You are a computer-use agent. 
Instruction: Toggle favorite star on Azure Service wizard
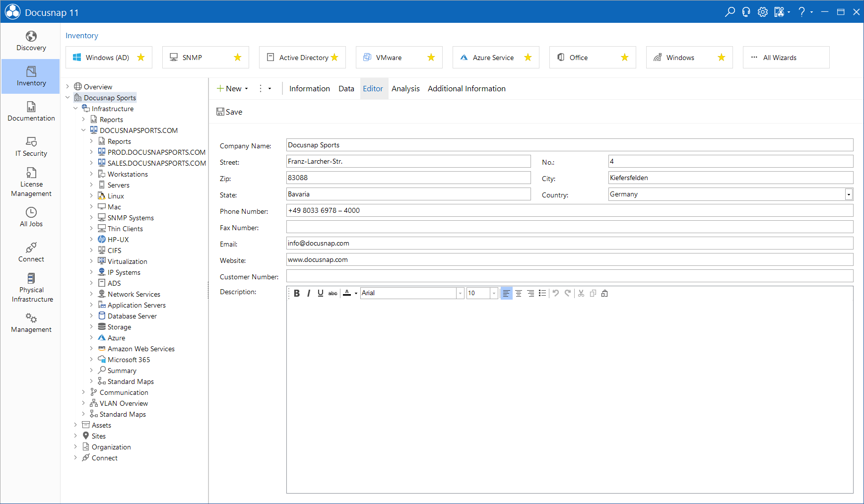click(x=528, y=58)
